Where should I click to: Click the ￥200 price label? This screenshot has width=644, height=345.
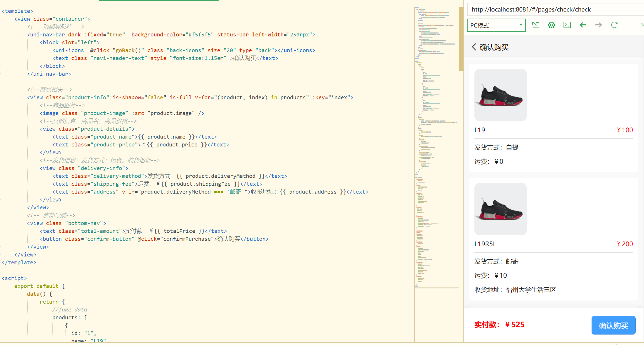pos(625,244)
